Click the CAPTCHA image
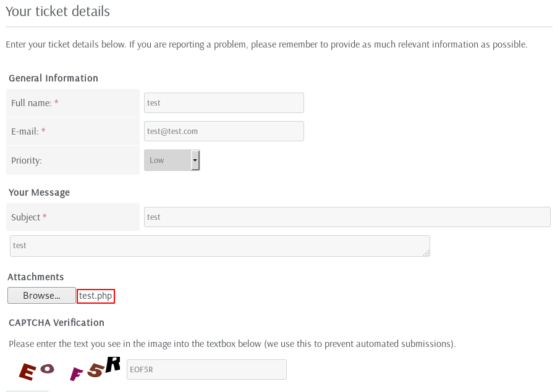The height and width of the screenshot is (392, 560). [x=68, y=369]
